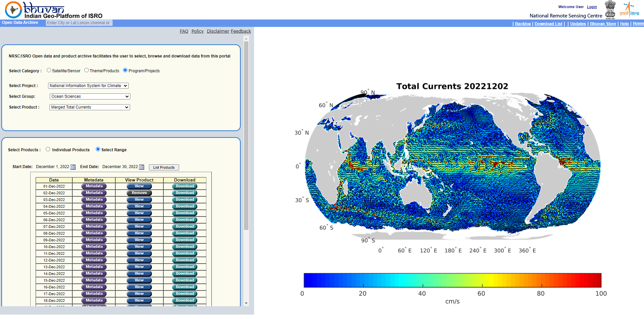The image size is (644, 319).
Task: Download product for 02-Dec-2022
Action: point(185,193)
